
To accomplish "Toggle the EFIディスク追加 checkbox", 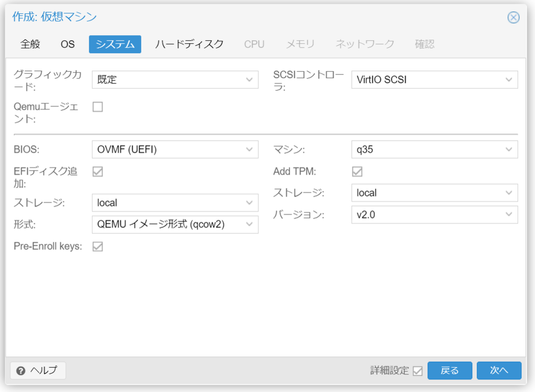I will [x=98, y=172].
